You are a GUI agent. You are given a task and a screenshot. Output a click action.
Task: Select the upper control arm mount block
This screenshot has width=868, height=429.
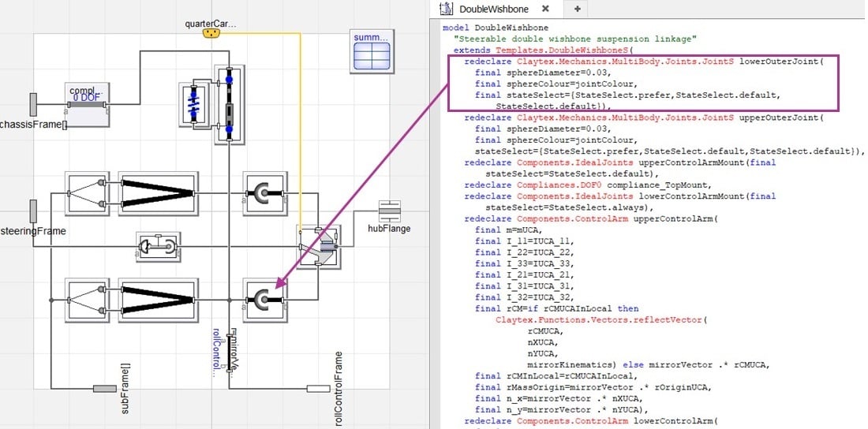(87, 193)
